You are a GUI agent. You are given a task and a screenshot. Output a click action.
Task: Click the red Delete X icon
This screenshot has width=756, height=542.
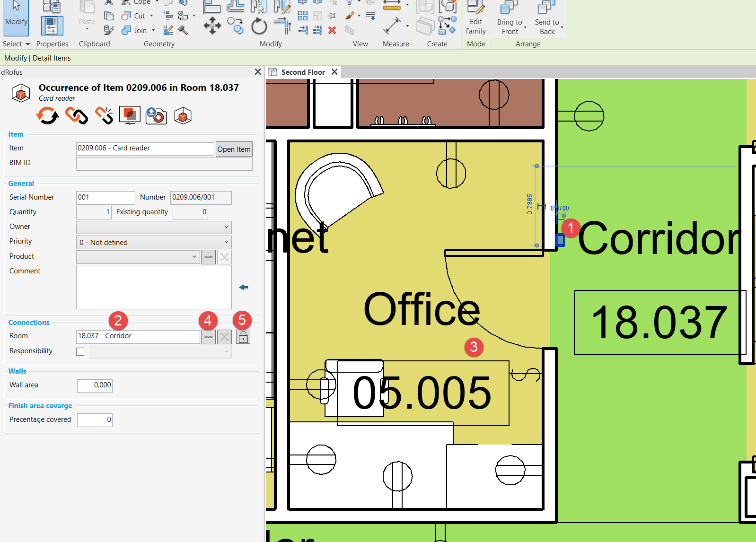(332, 30)
